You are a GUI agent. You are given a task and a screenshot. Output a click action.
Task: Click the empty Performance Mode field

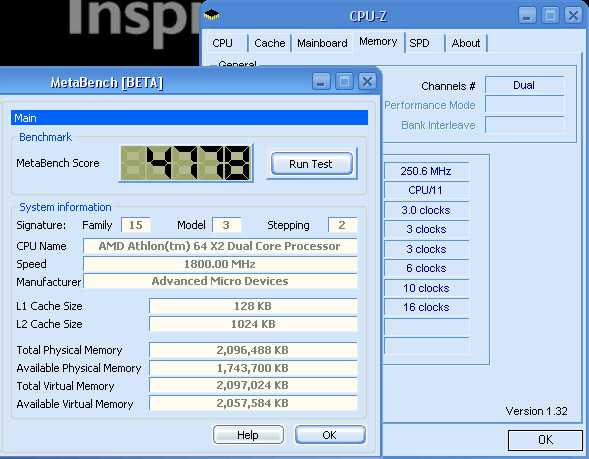(x=524, y=105)
